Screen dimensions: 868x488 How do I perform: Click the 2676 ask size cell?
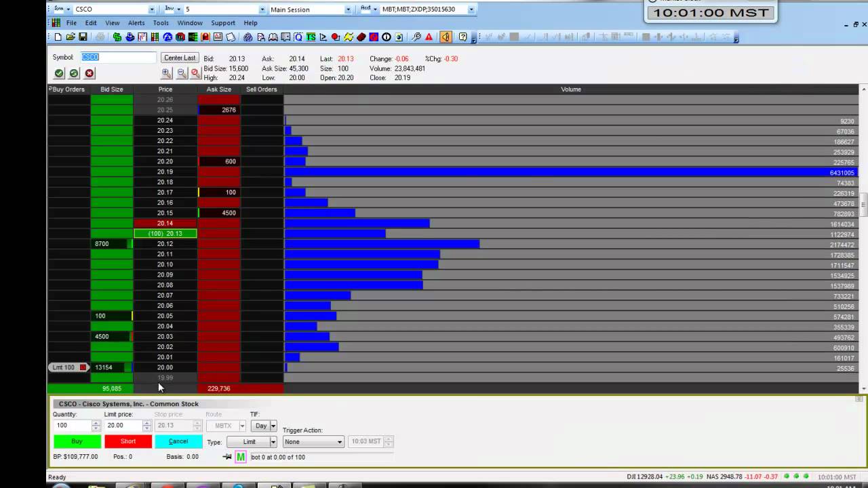(x=219, y=110)
